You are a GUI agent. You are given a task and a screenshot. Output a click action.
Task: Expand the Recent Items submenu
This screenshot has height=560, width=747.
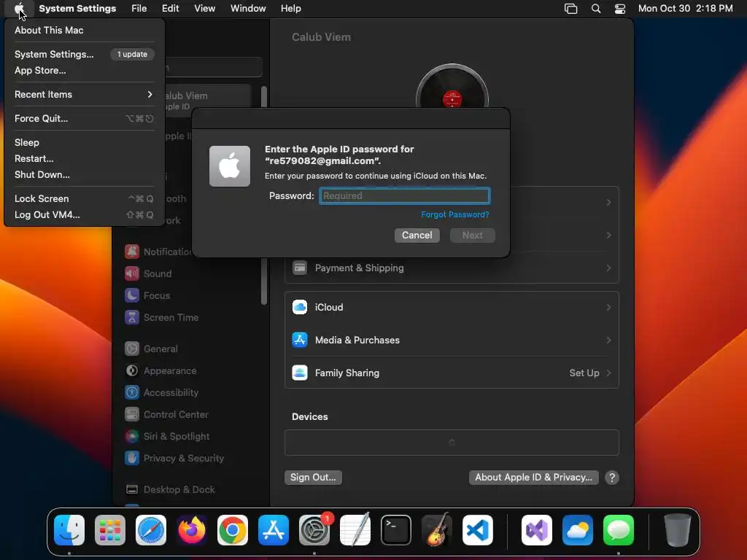(83, 94)
